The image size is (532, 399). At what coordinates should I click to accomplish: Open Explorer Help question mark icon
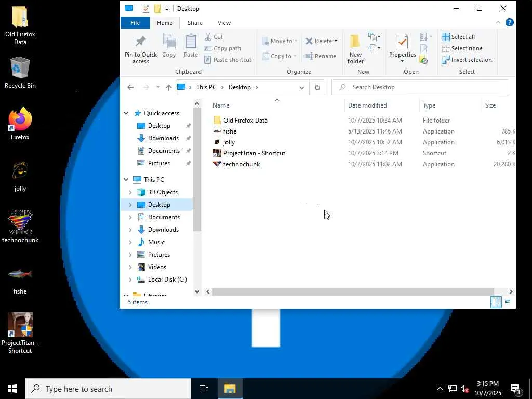(509, 22)
